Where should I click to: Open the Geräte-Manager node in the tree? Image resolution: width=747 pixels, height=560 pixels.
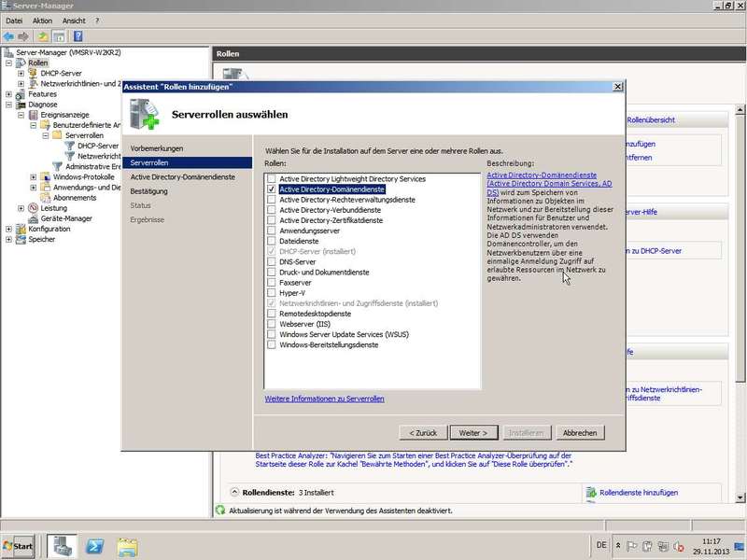(65, 218)
